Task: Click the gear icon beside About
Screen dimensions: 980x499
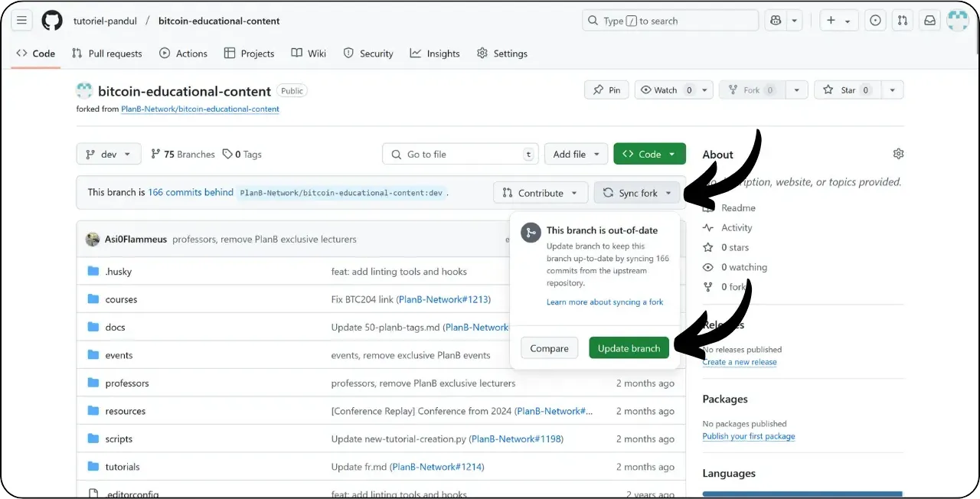Action: click(x=898, y=153)
